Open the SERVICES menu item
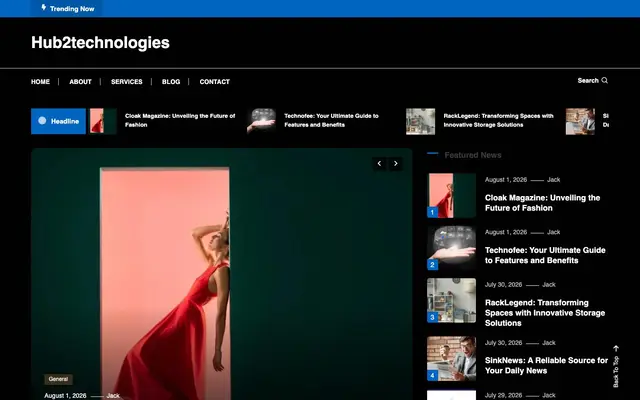The height and width of the screenshot is (400, 640). click(127, 82)
